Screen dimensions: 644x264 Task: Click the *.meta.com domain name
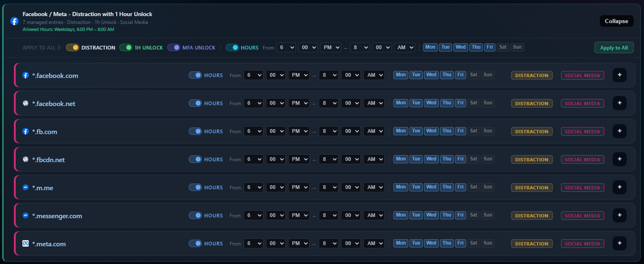49,244
